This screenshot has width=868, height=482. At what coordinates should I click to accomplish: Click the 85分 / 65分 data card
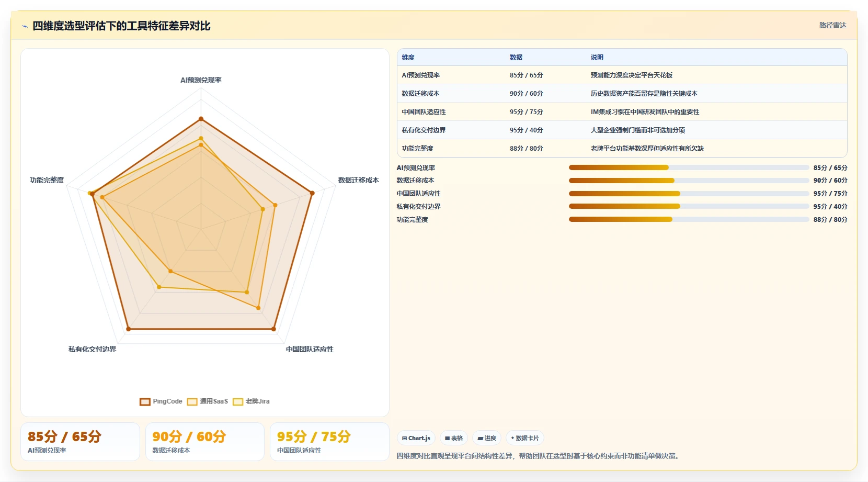(80, 442)
